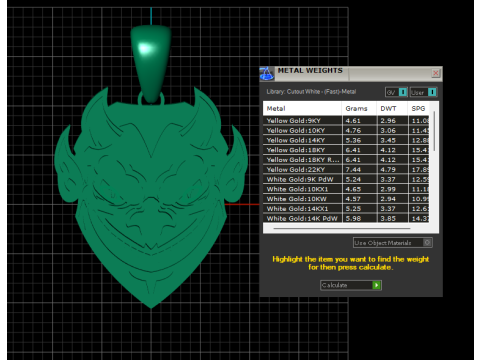
Task: Select the White Gold:14KX1 row
Action: click(346, 209)
